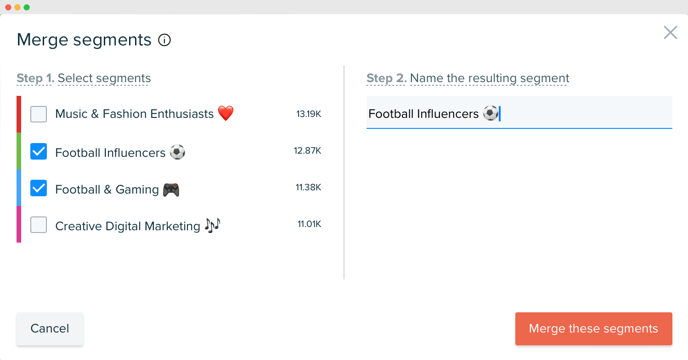
Task: Click the 13.19K count for Music & Fashion
Action: tap(309, 114)
